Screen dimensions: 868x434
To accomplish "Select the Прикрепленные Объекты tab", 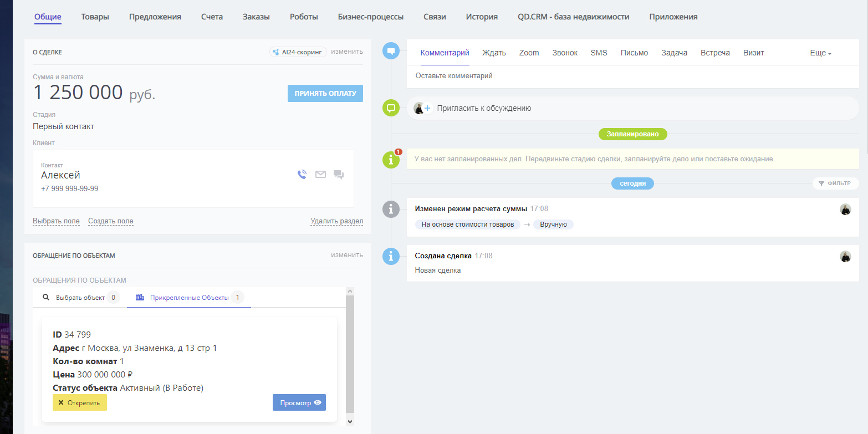I will (x=189, y=298).
